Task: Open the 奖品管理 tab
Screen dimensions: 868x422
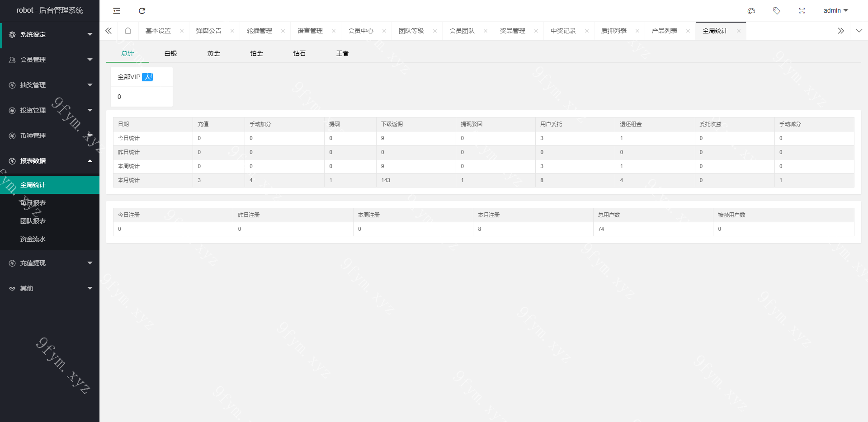Action: [x=513, y=31]
